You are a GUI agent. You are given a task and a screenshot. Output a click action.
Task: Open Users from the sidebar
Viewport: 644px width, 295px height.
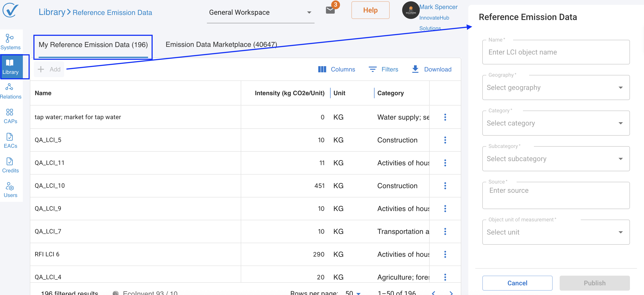coord(10,190)
